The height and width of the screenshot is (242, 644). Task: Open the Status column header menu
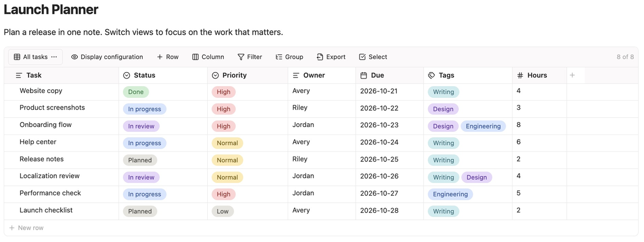163,75
